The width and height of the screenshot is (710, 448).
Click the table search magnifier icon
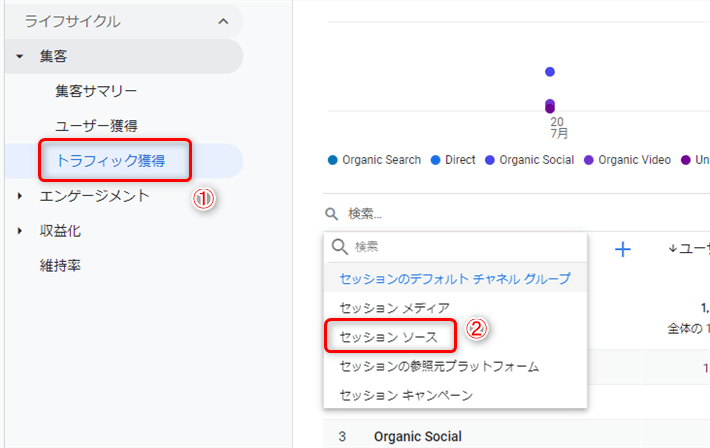coord(332,214)
